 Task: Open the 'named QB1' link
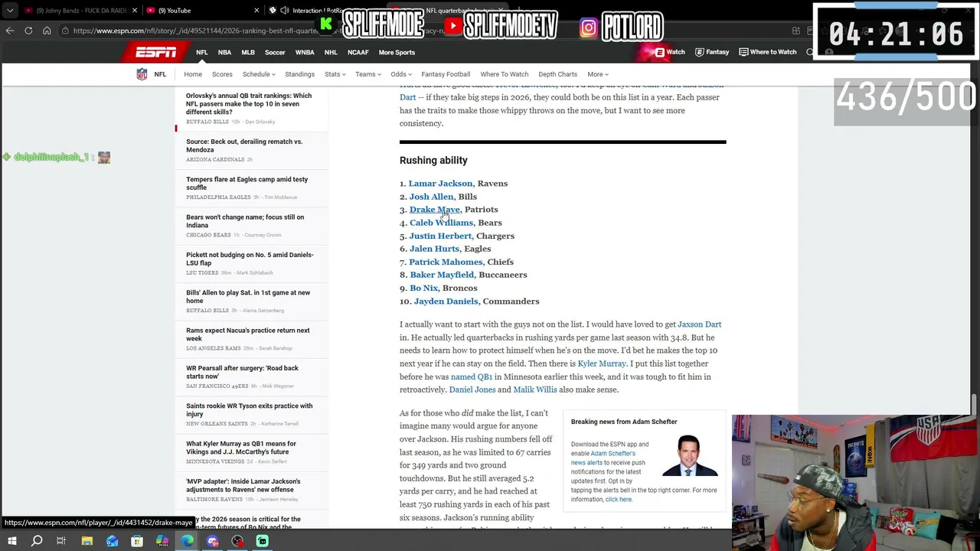pos(471,377)
